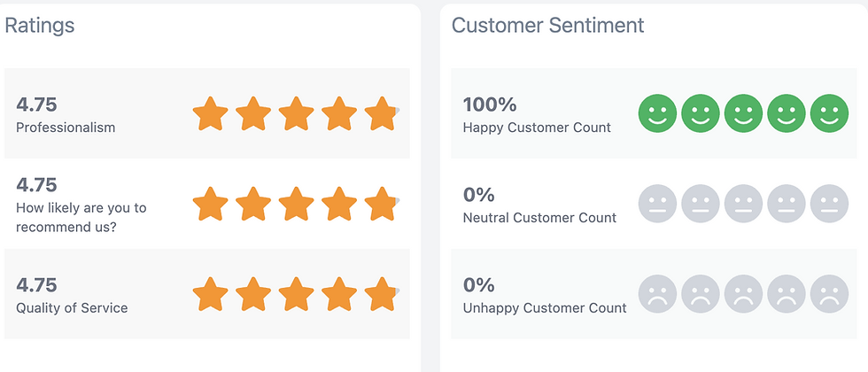This screenshot has width=868, height=372.
Task: Click the third gray unhappy face icon
Action: coord(744,294)
